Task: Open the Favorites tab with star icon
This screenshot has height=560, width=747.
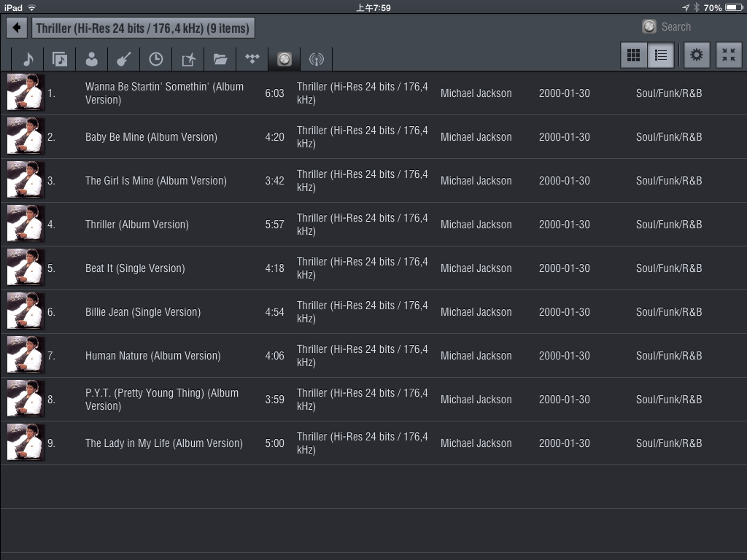Action: pos(188,59)
